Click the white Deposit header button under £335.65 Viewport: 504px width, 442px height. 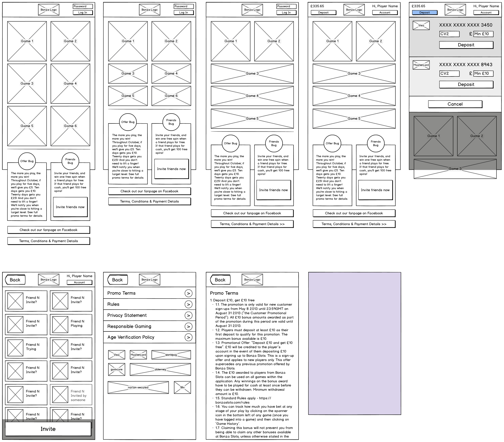point(323,13)
